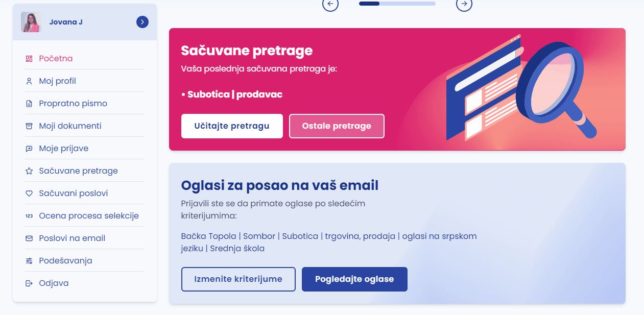Click Jovana J profile photo thumbnail
This screenshot has width=644, height=315.
31,22
